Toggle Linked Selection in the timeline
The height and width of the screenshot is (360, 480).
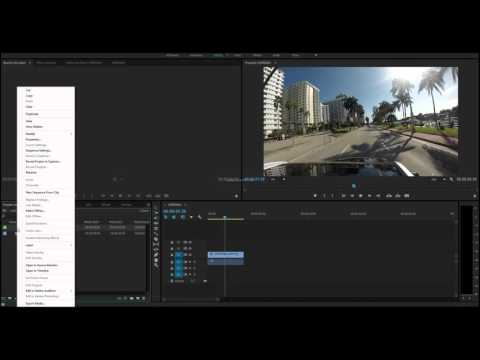(x=182, y=217)
